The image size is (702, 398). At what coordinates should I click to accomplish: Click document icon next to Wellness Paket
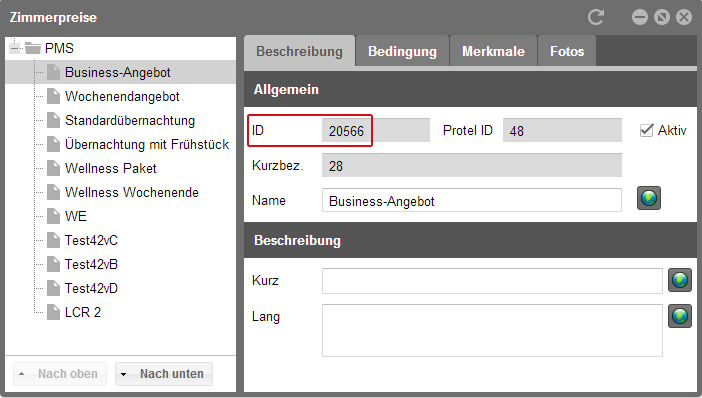click(x=53, y=168)
